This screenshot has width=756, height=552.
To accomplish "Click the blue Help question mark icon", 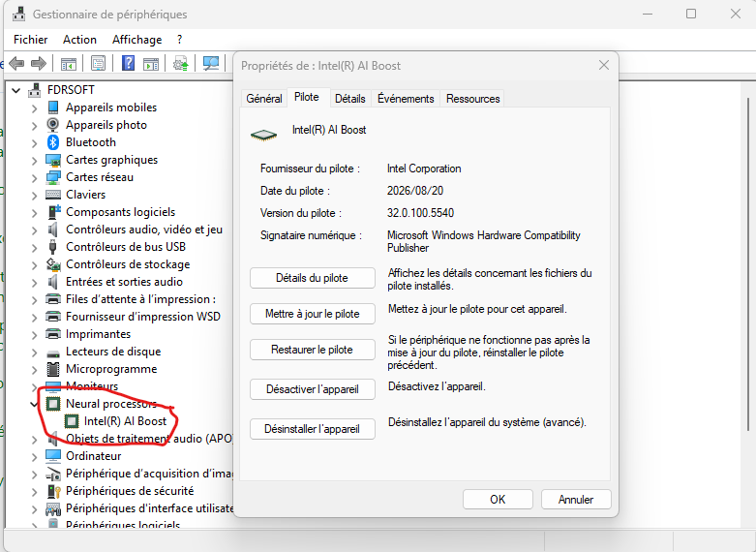I will (x=128, y=63).
